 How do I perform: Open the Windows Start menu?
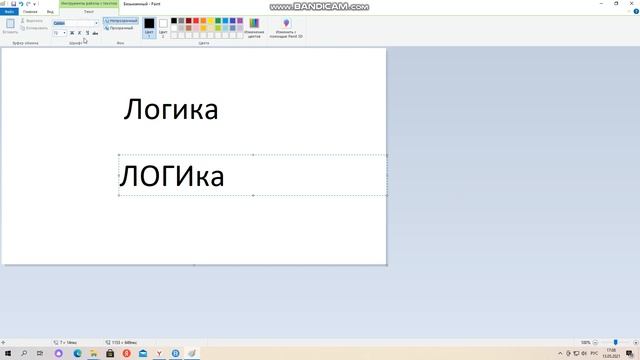[x=8, y=353]
